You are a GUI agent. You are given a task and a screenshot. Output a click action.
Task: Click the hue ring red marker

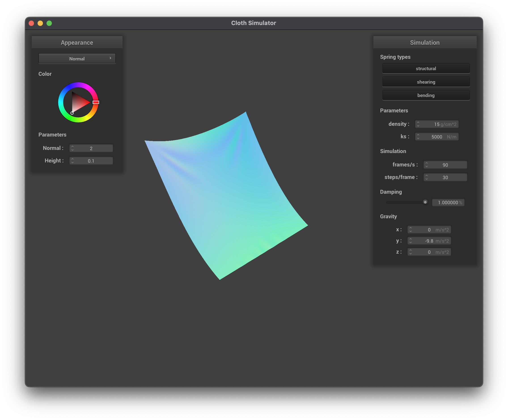point(96,102)
